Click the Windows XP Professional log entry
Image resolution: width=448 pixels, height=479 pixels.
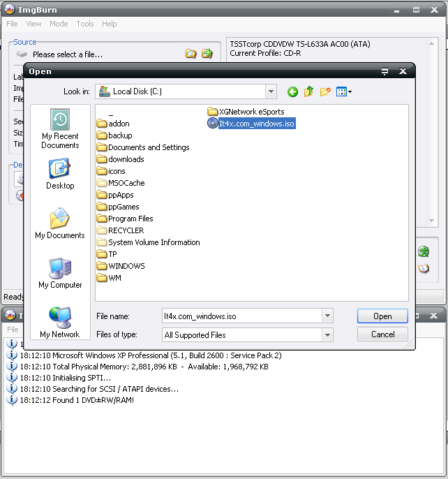pos(151,355)
